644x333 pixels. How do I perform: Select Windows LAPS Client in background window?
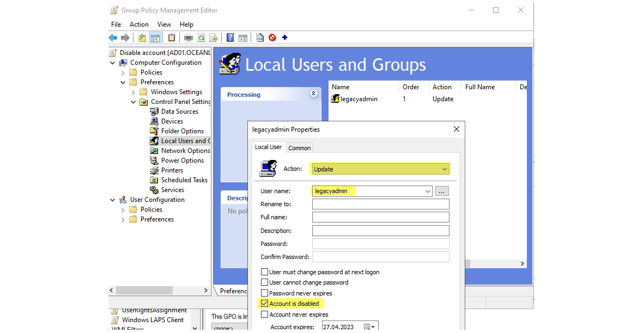(153, 320)
